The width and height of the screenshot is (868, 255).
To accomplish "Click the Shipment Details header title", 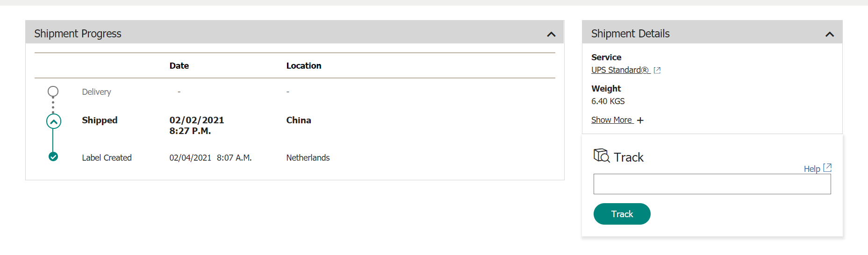I will [630, 34].
